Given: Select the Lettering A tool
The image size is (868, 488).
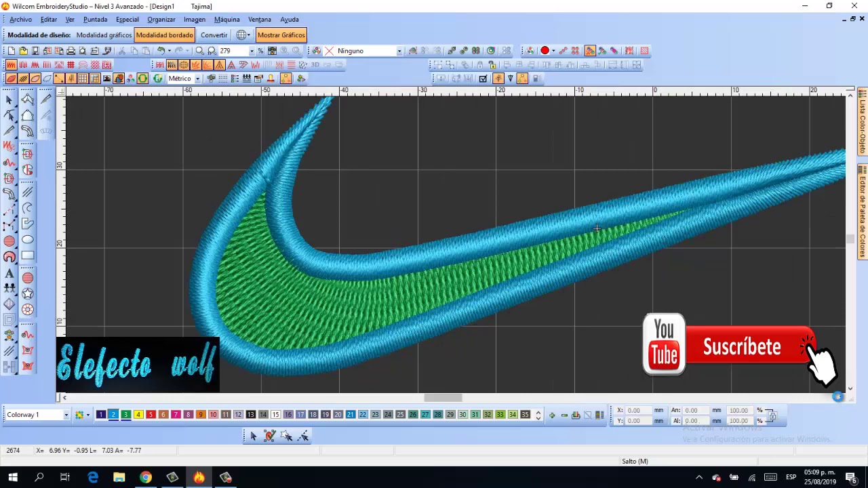Looking at the screenshot, I should point(9,273).
